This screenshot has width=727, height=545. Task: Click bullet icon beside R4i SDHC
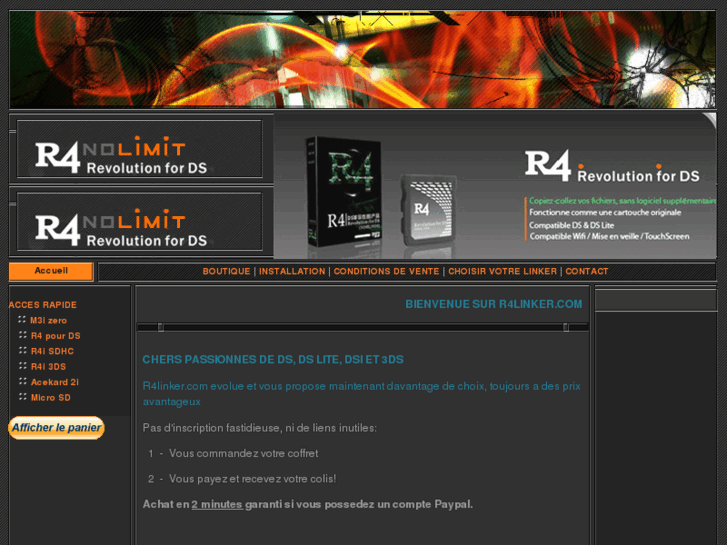pyautogui.click(x=22, y=350)
